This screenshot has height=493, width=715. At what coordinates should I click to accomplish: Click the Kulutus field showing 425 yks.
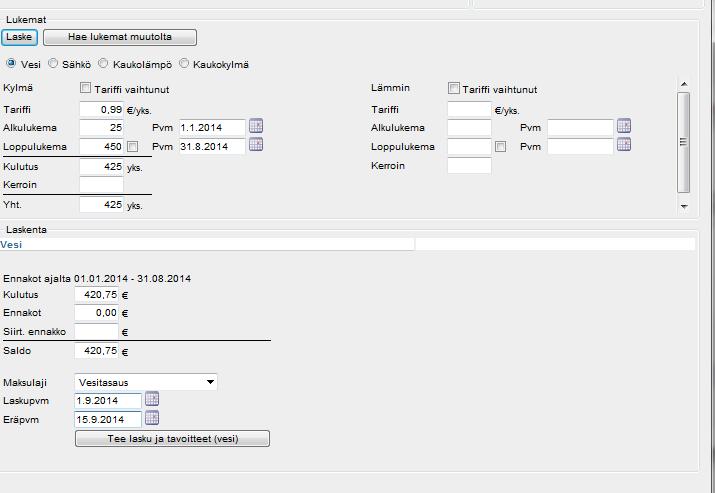(101, 166)
